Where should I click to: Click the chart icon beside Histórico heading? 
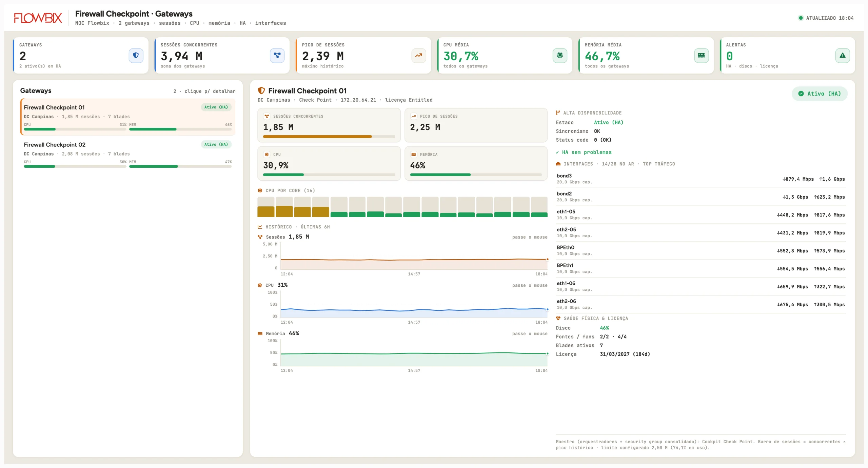click(260, 227)
